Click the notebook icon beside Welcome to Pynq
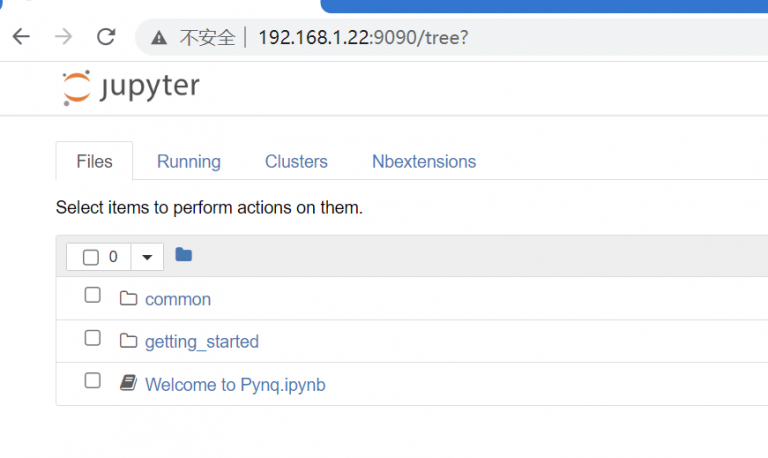 (128, 383)
